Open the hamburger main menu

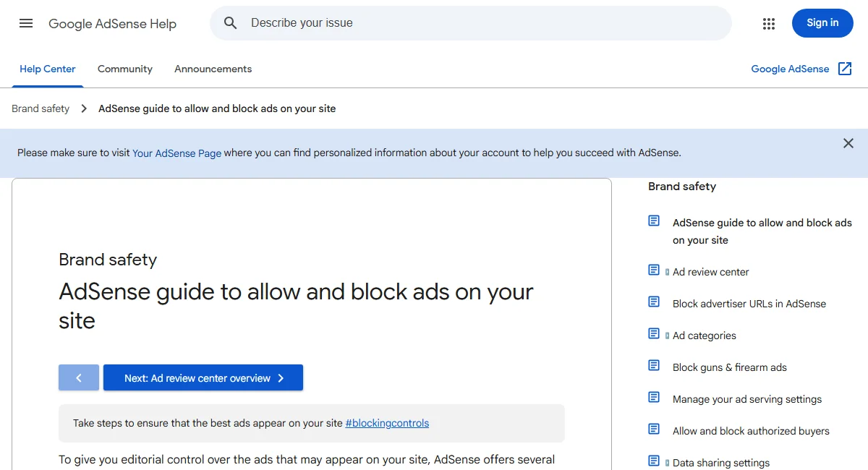pos(26,23)
